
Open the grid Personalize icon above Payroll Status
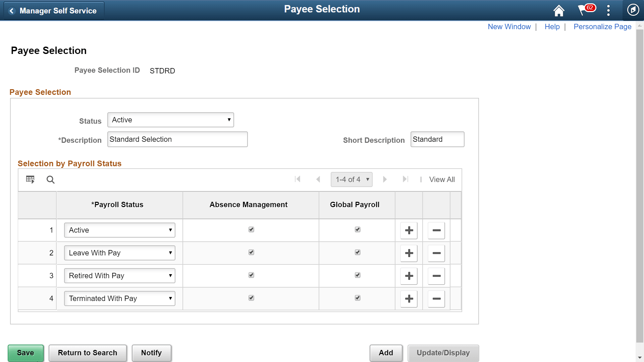pyautogui.click(x=30, y=179)
